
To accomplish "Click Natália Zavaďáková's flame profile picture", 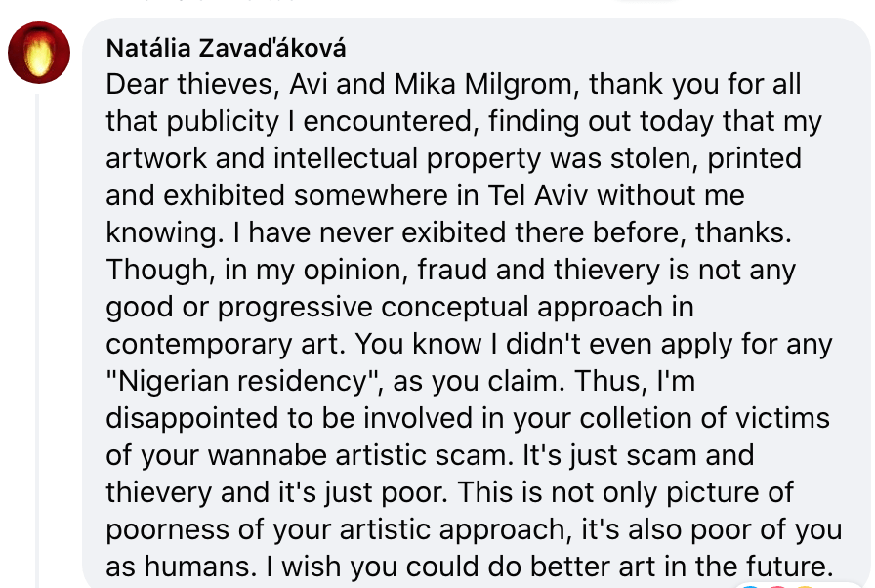I will 39,53.
